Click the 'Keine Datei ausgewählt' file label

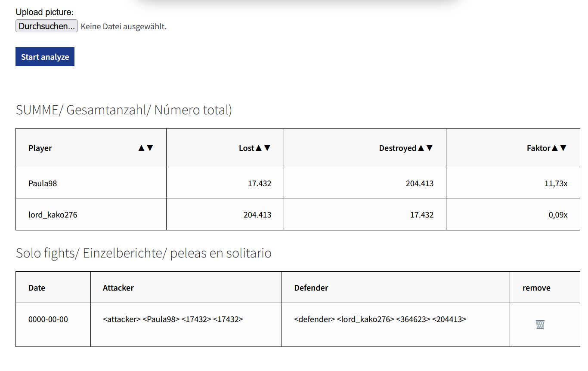(x=124, y=27)
